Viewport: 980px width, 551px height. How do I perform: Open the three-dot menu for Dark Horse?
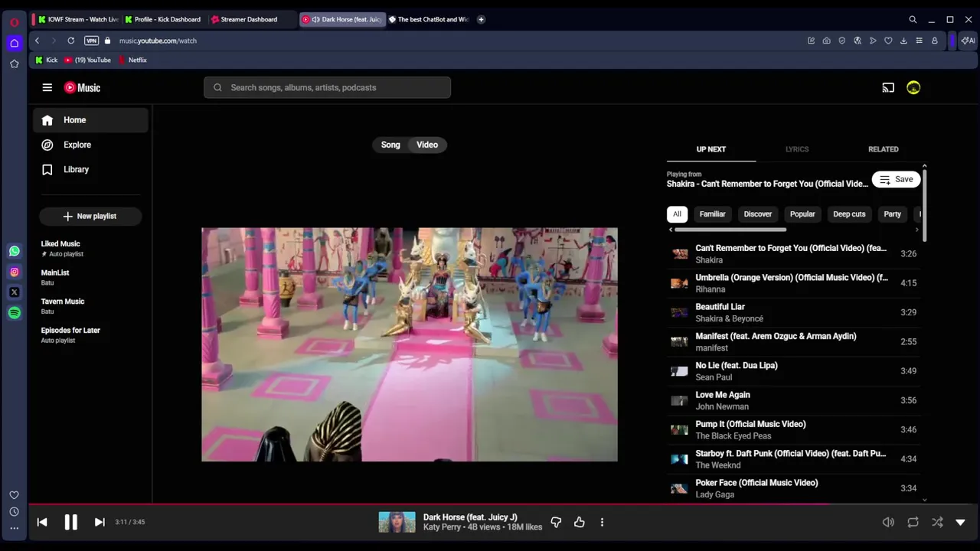pyautogui.click(x=602, y=522)
